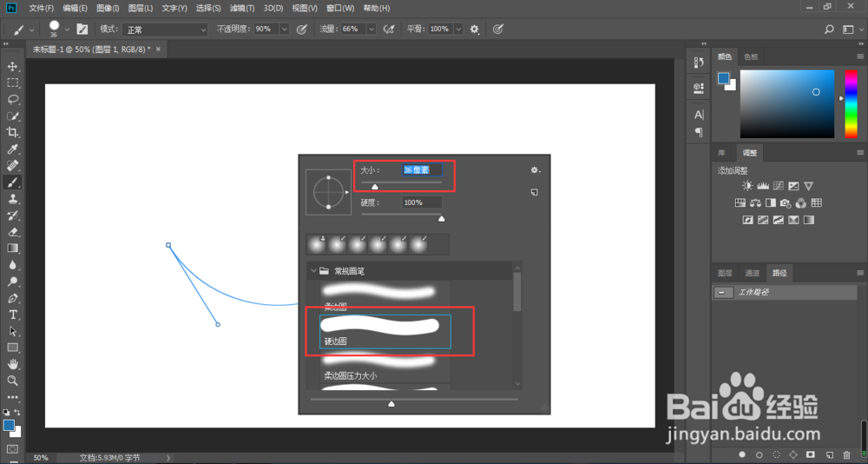Open the search icon in options bar

pos(829,30)
